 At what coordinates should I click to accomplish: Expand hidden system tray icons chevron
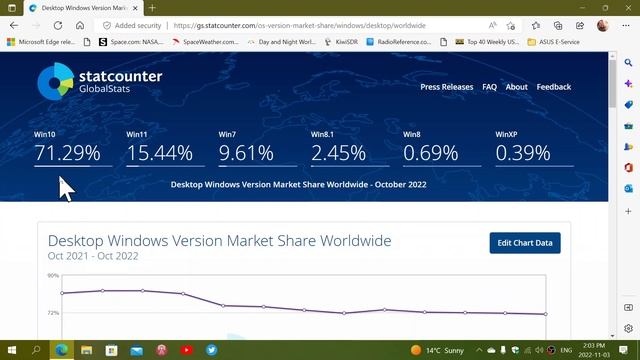[x=479, y=350]
